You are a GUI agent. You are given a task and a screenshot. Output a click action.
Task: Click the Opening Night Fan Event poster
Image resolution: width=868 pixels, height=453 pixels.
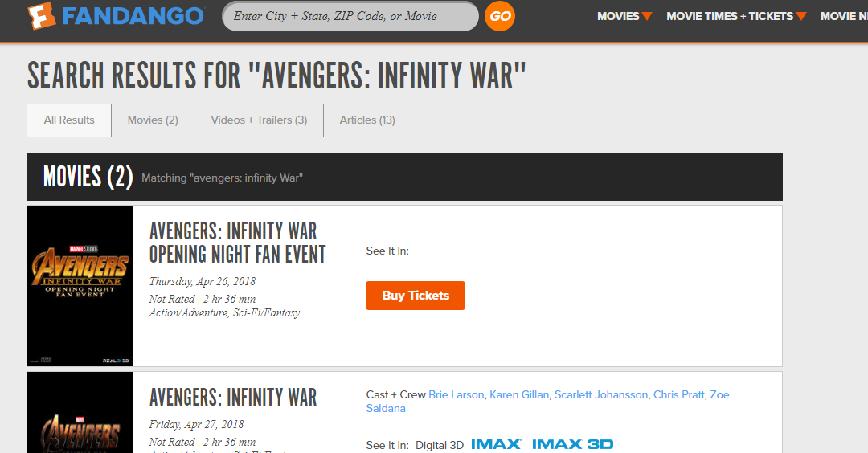[80, 285]
